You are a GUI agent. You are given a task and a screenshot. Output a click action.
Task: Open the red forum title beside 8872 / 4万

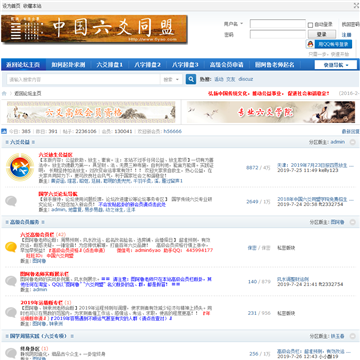pyautogui.click(x=55, y=155)
